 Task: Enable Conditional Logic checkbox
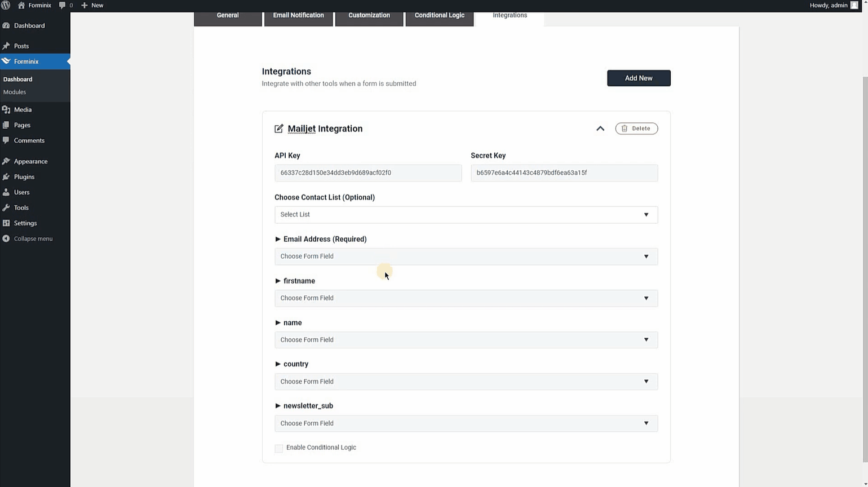click(279, 448)
